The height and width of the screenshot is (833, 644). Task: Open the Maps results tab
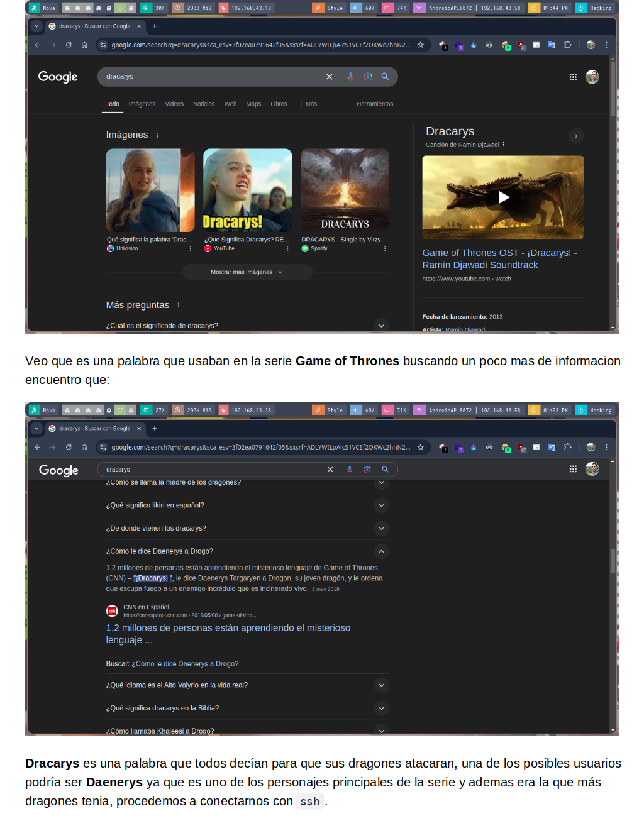pos(253,104)
